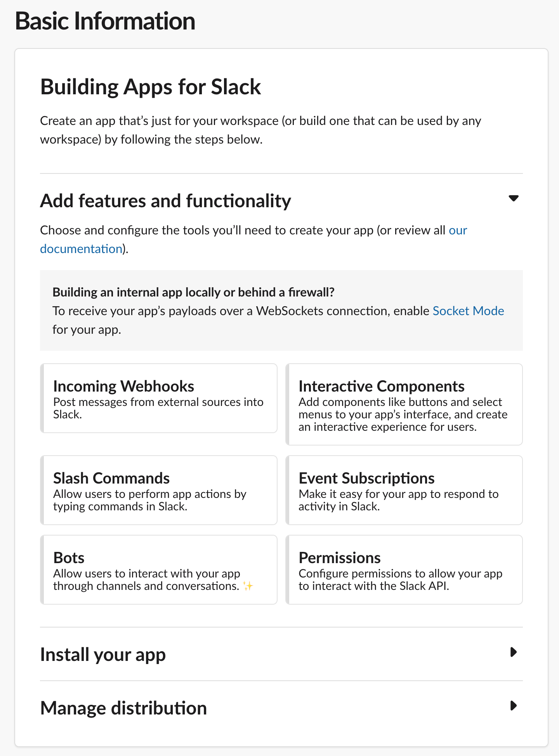Collapse the Add features and functionality arrow
Screen dimensions: 559x756
pos(513,198)
